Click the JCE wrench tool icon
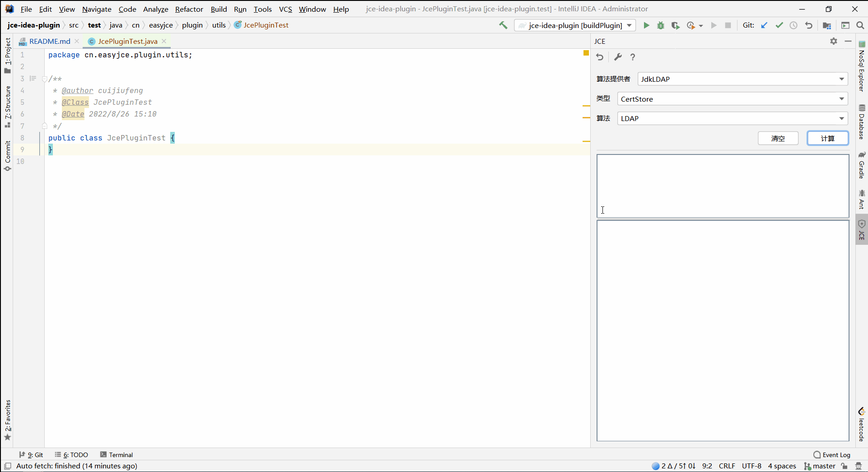 (618, 57)
